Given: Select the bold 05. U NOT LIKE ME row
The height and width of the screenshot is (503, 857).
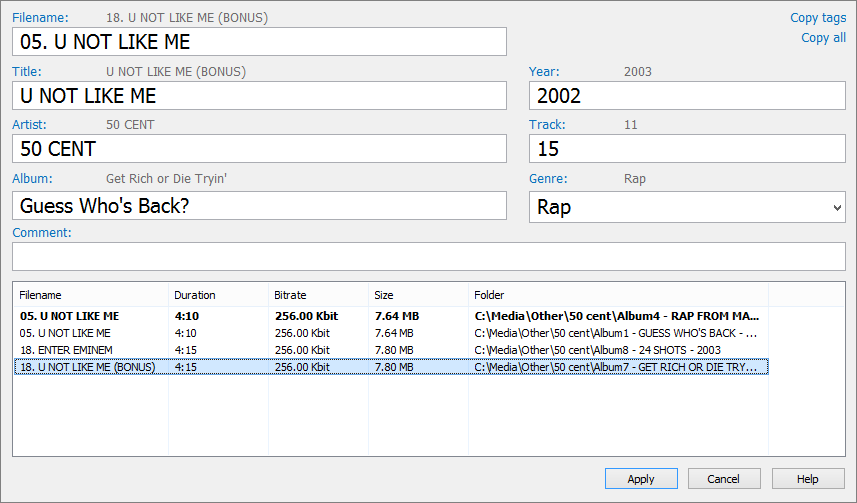Looking at the screenshot, I should (391, 316).
